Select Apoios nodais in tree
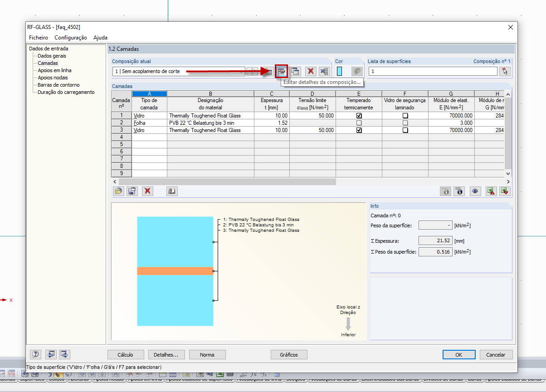Screen dimensions: 546x392 [53, 78]
